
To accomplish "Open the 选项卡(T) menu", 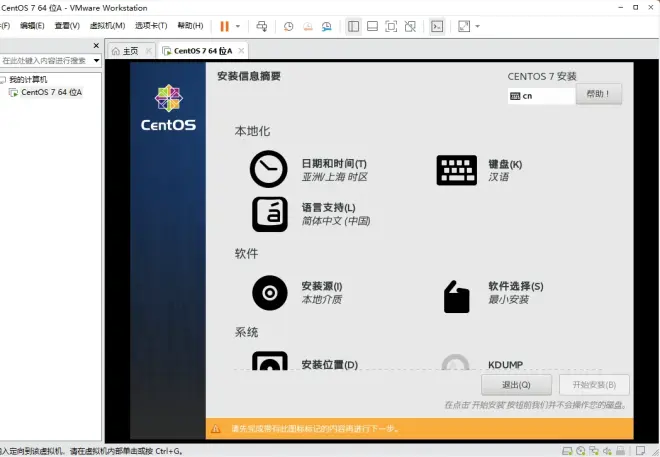I will point(151,26).
